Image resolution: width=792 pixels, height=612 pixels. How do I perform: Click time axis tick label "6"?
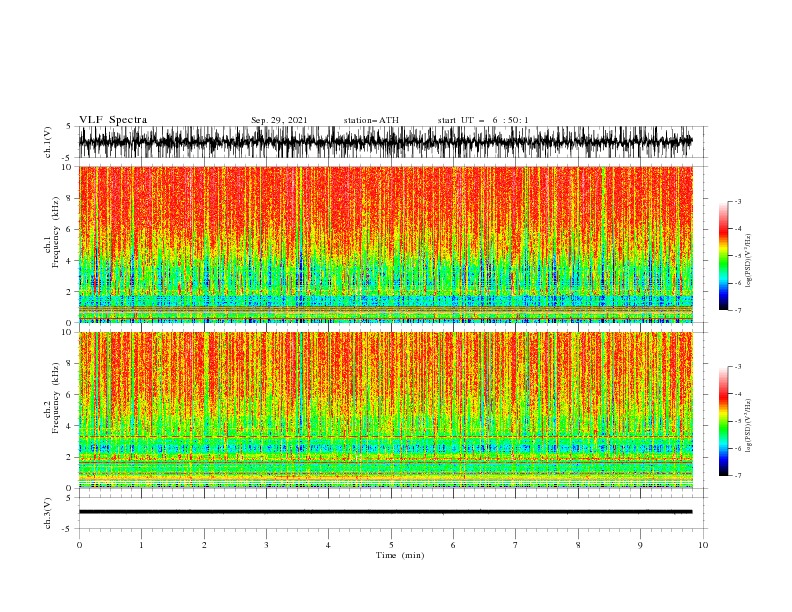pos(453,545)
